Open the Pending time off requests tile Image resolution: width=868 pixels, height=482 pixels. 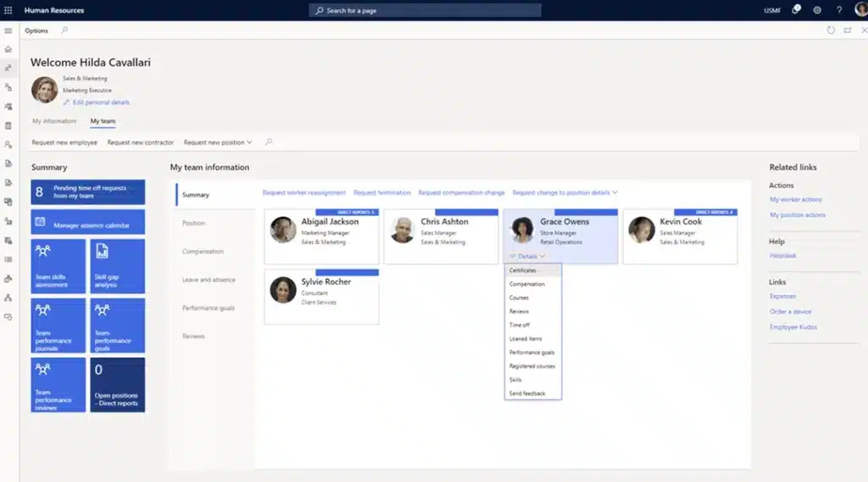[x=88, y=192]
